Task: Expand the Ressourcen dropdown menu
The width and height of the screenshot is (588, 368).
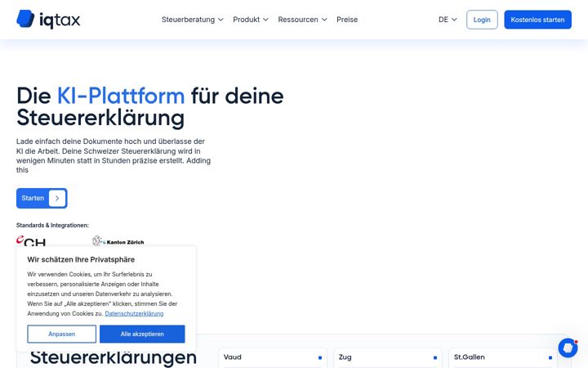Action: pos(302,20)
